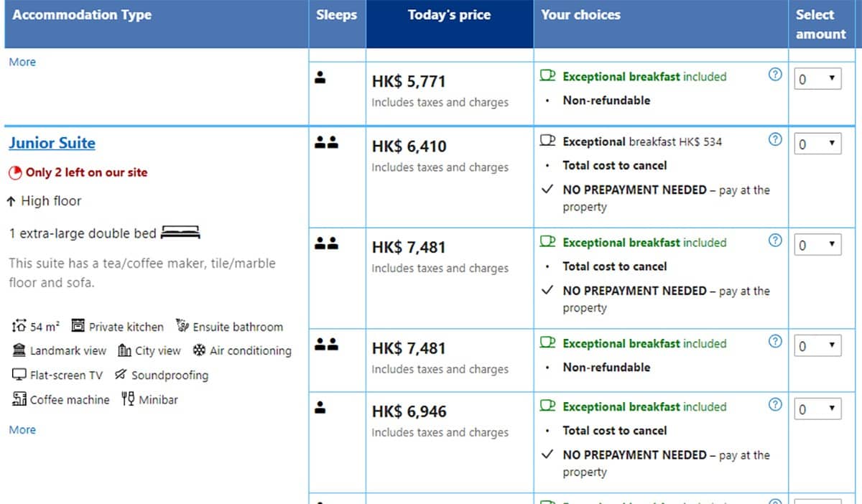862x504 pixels.
Task: Click the Ensuite bathroom amenity icon
Action: [x=182, y=326]
